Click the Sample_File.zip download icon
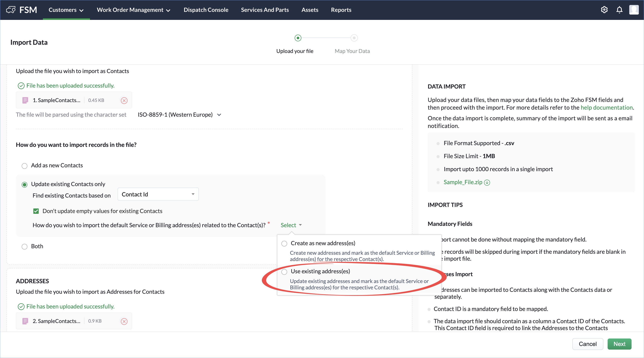The height and width of the screenshot is (358, 644). (x=487, y=182)
